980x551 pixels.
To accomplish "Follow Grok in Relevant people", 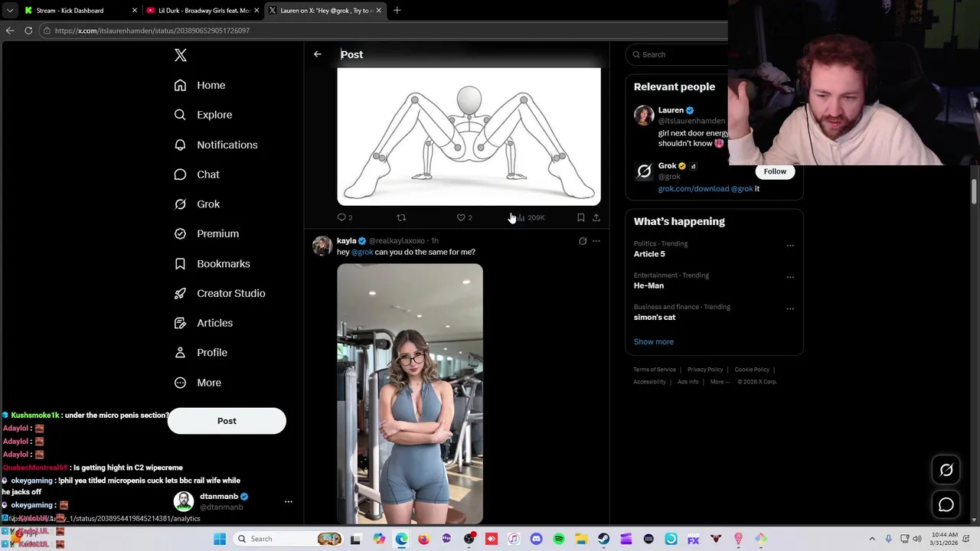I will pyautogui.click(x=775, y=171).
